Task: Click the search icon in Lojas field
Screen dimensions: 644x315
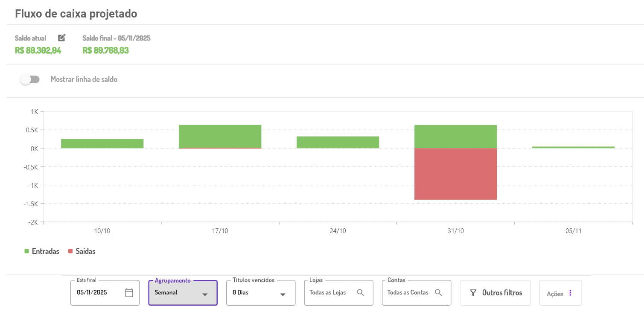Action: pos(361,293)
